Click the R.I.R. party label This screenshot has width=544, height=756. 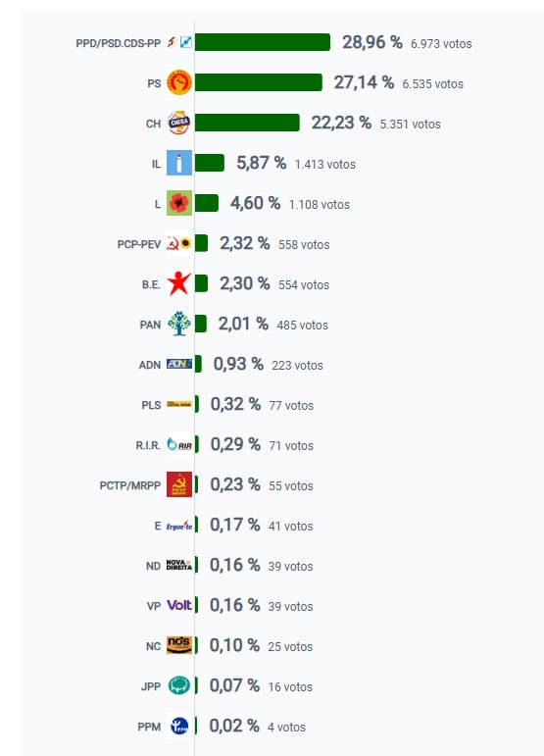(x=148, y=445)
